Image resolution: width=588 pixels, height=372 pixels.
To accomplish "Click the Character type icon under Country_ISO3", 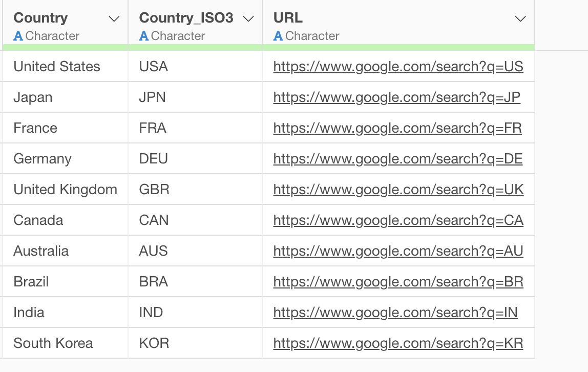I will (144, 36).
